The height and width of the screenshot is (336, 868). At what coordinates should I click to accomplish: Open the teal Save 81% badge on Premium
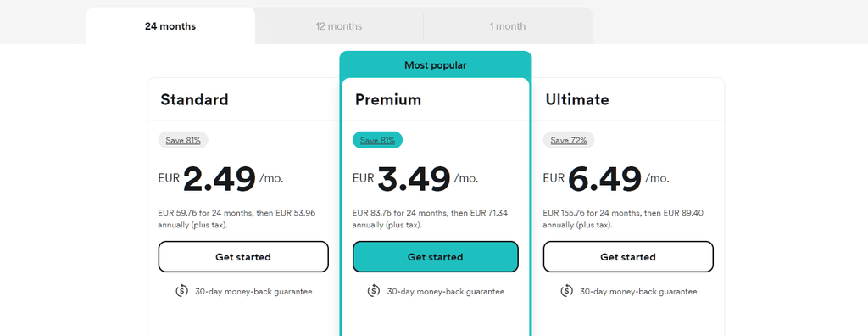(x=377, y=140)
